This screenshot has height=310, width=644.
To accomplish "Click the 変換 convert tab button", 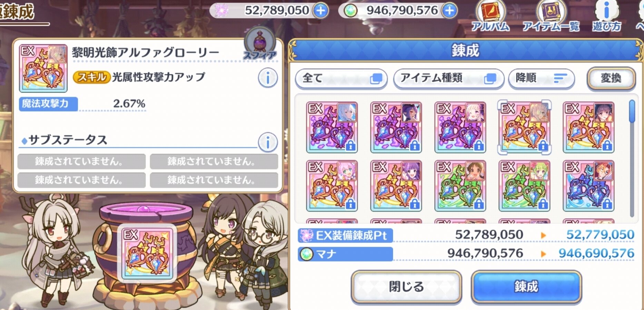I will tap(611, 78).
